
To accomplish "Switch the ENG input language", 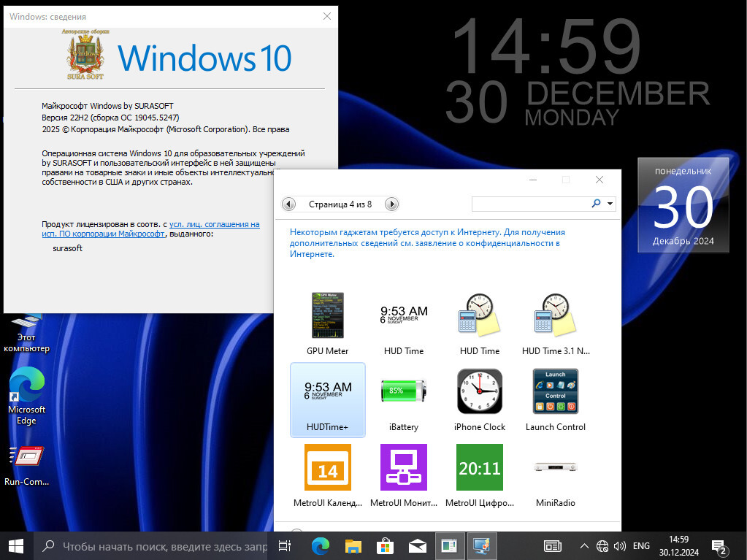I will click(x=641, y=546).
